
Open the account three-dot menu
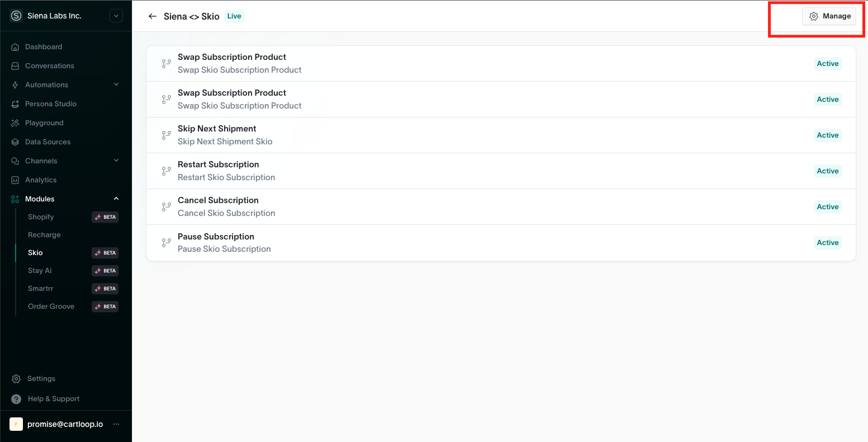[x=116, y=424]
